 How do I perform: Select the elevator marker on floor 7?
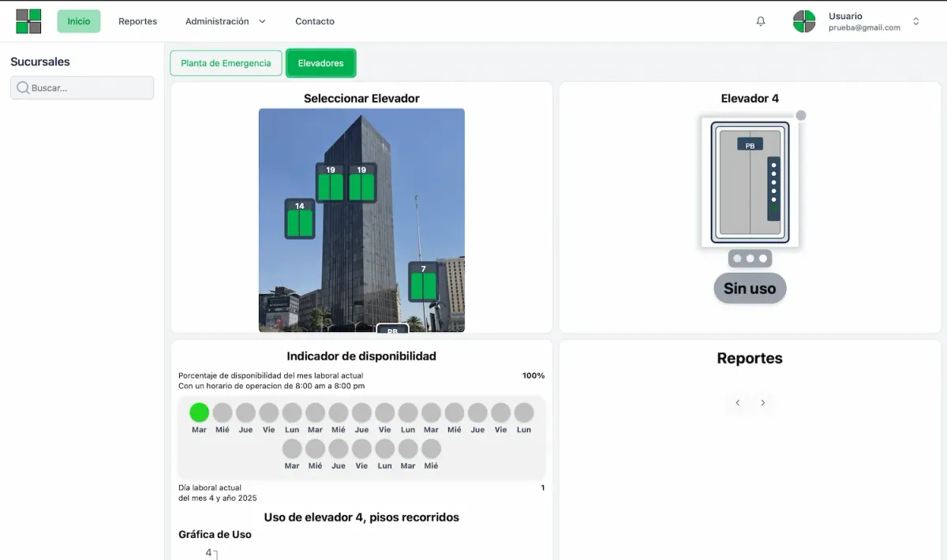423,282
